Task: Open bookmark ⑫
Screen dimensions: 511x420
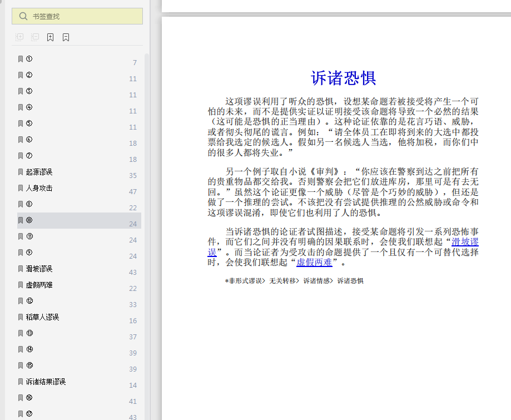Action: coord(79,302)
